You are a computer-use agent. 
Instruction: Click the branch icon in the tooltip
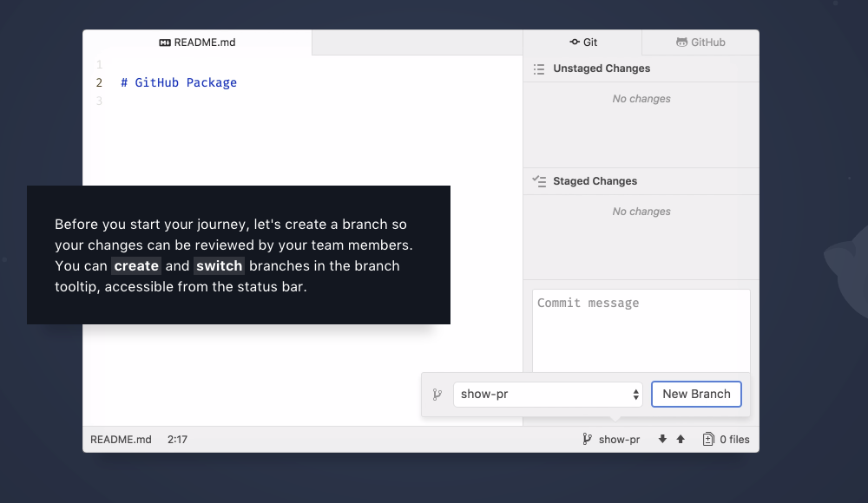tap(437, 394)
